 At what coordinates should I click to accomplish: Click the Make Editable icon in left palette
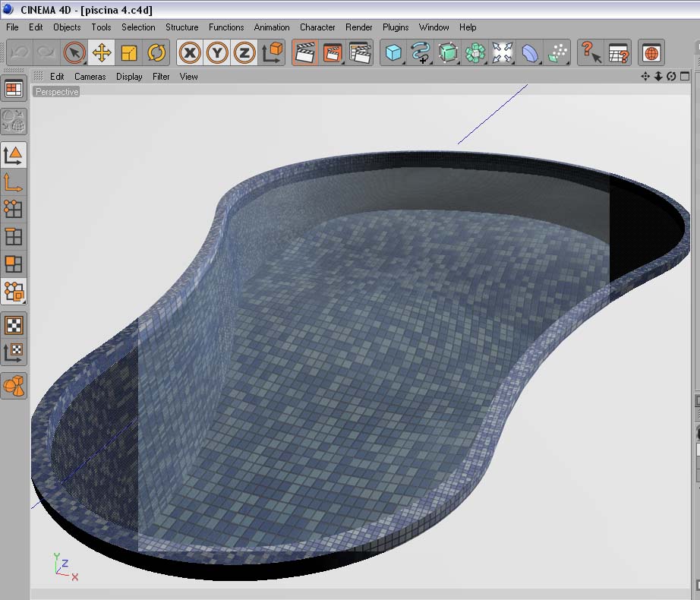pos(14,122)
